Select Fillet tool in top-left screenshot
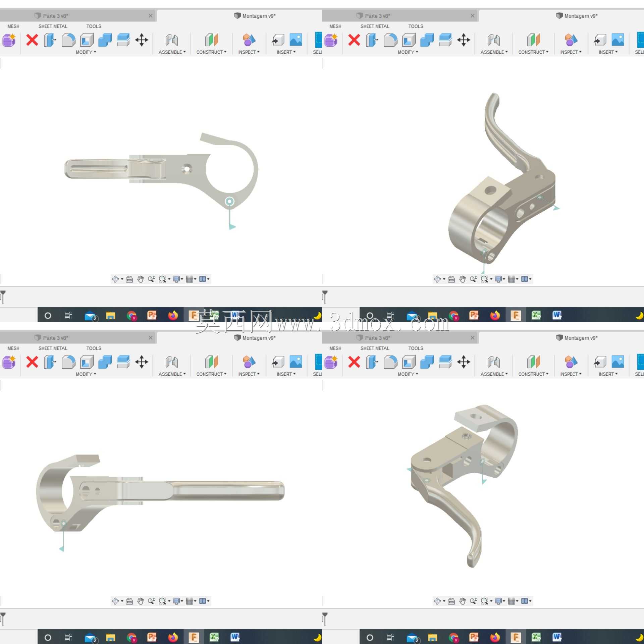The image size is (644, 644). click(68, 40)
